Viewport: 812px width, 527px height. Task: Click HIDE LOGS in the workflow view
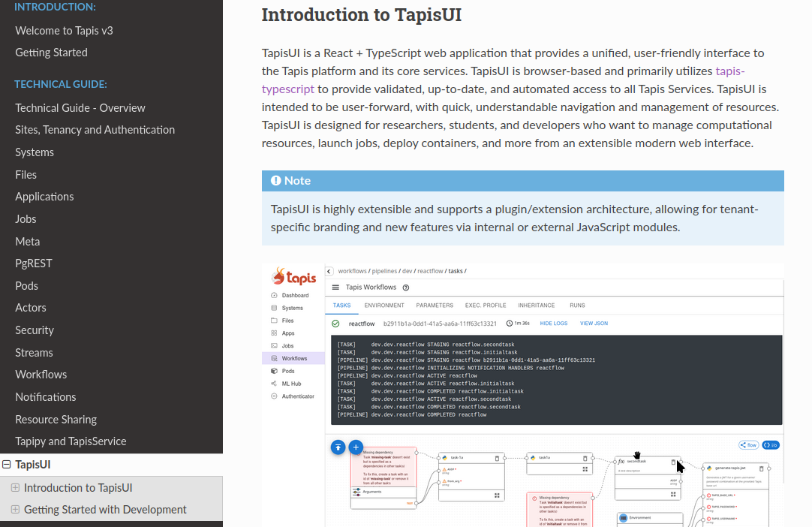(x=554, y=324)
